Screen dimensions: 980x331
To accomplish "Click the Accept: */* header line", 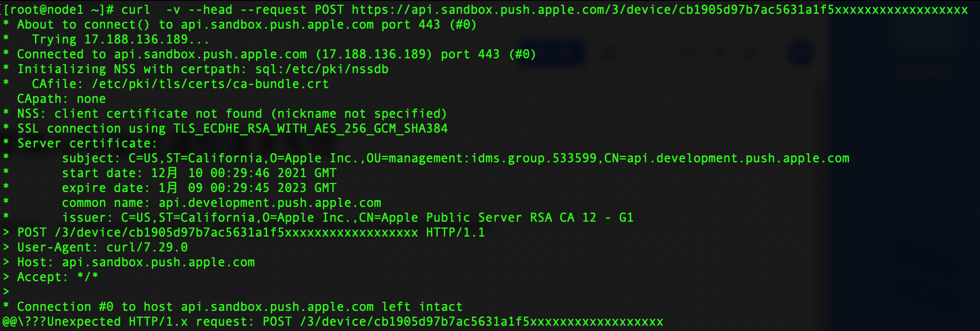I will pyautogui.click(x=57, y=277).
